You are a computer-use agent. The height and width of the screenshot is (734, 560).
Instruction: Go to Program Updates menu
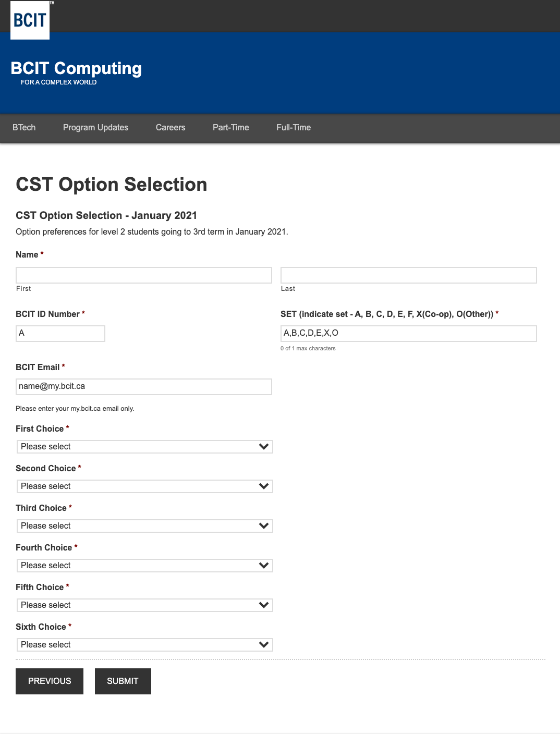[95, 127]
